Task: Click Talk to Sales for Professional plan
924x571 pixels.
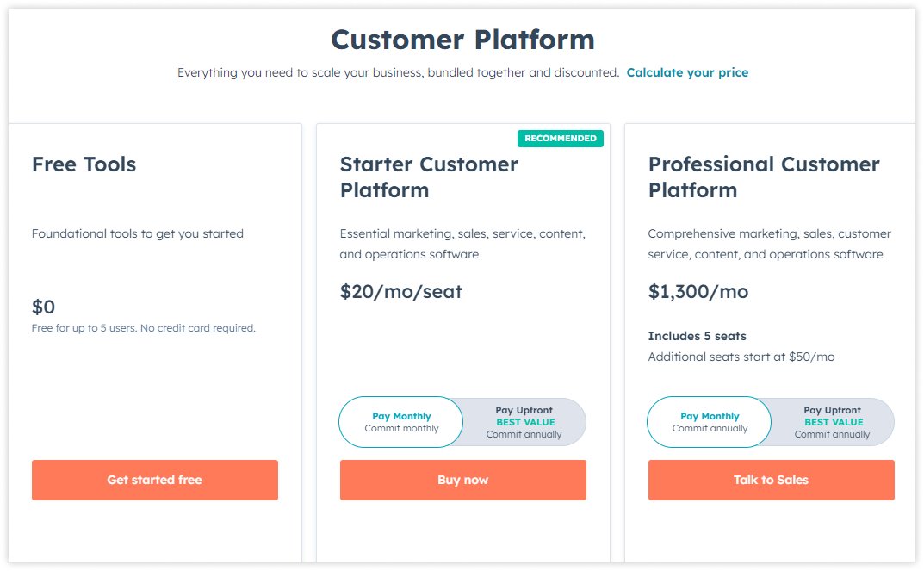Action: (771, 480)
